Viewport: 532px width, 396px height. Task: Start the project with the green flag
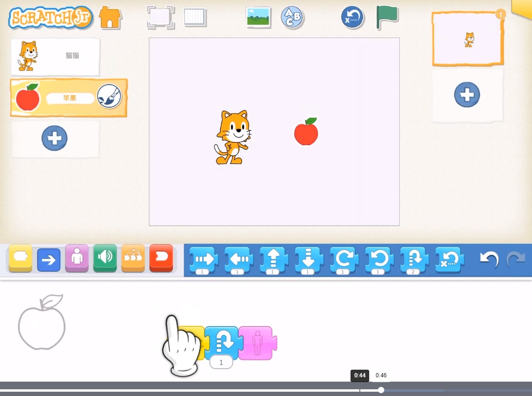tap(387, 17)
